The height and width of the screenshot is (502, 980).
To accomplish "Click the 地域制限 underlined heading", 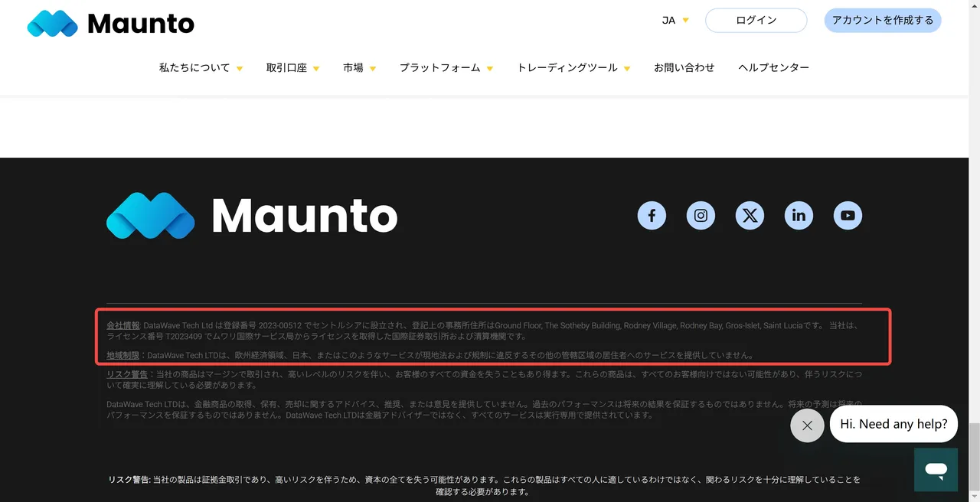I will (x=123, y=355).
